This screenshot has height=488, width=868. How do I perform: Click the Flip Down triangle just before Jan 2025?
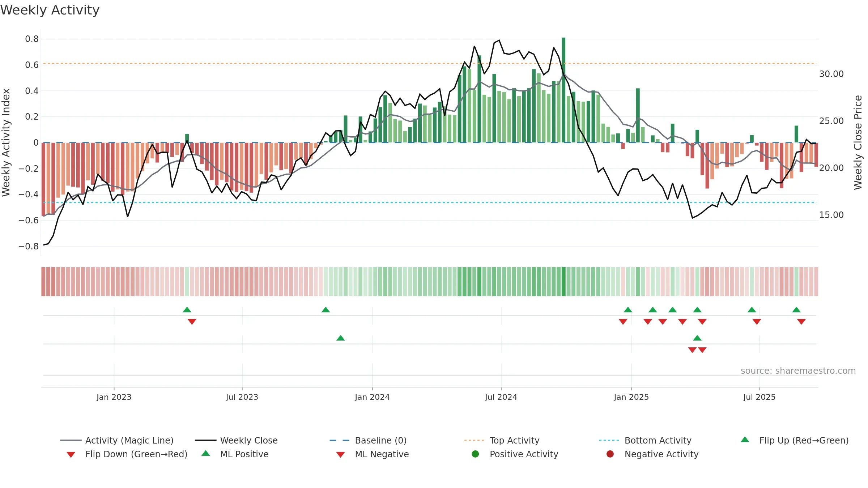[623, 322]
